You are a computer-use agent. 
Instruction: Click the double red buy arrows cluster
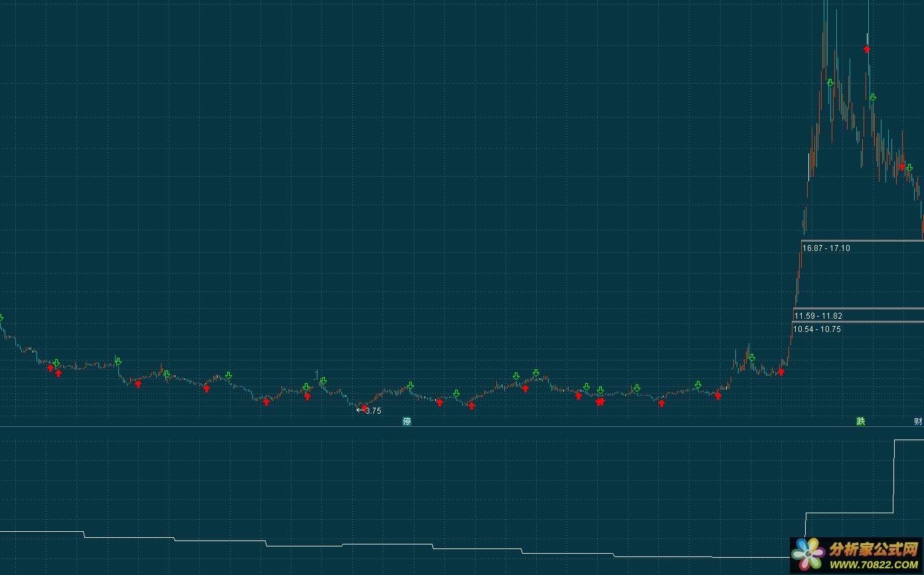600,401
